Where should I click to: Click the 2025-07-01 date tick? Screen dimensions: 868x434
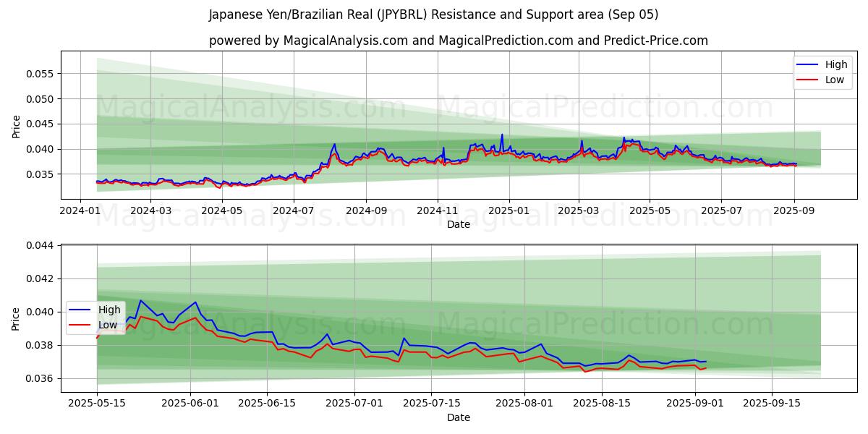[x=355, y=404]
